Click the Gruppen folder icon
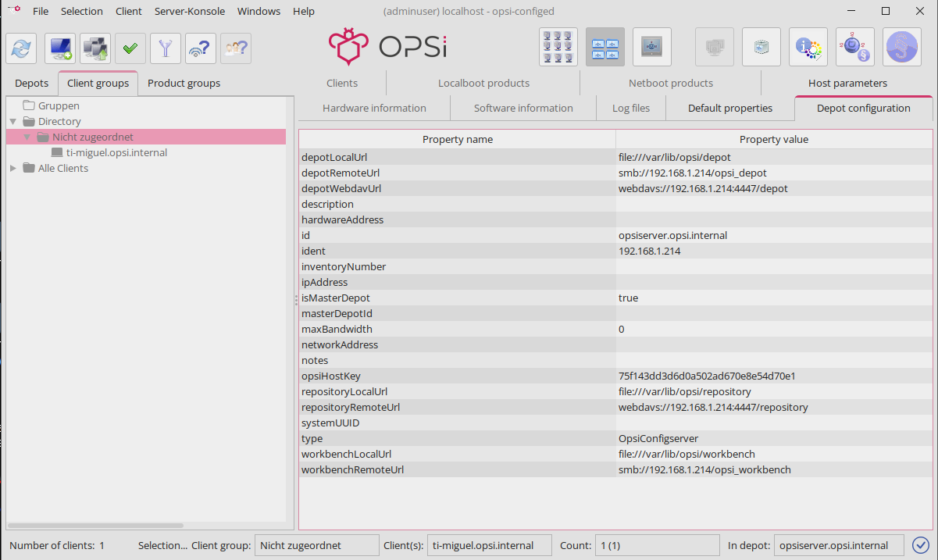Screen dimensions: 938x560 (29, 105)
